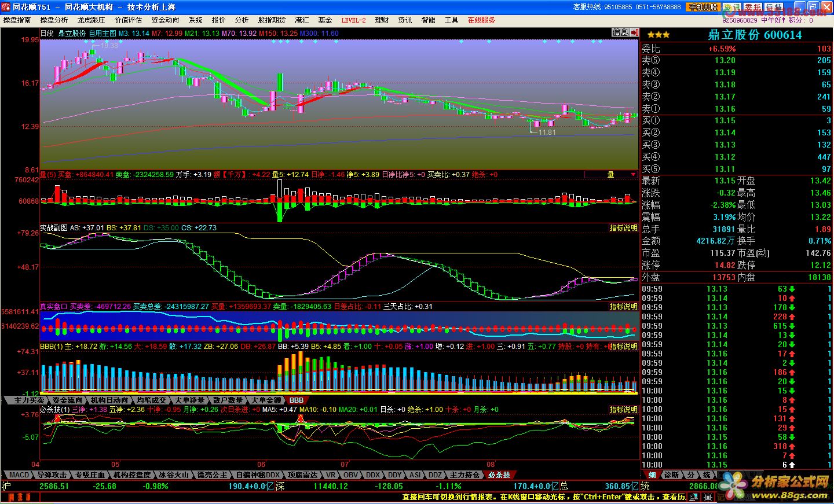Screen dimensions: 834x504
Task: Select the 必杀技 indicator tab
Action: (x=499, y=475)
